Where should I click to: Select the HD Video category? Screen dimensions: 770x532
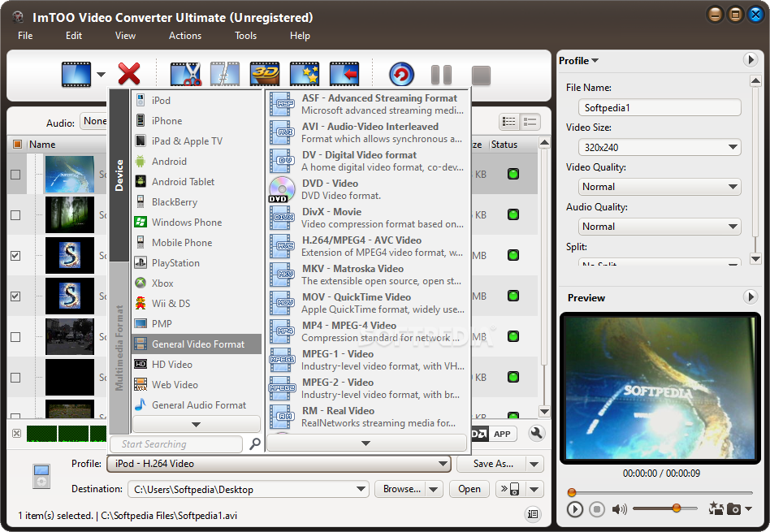[197, 365]
